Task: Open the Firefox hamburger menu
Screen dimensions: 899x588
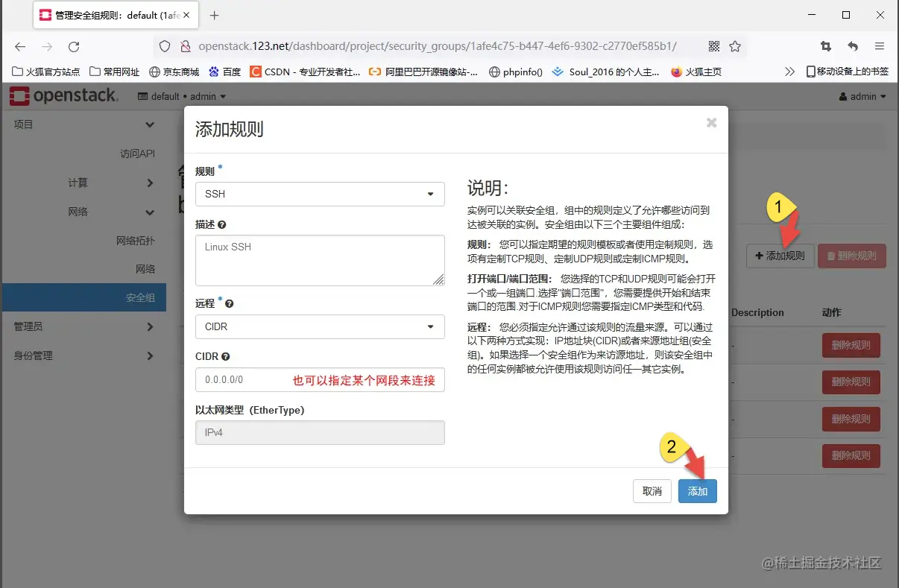Action: tap(880, 45)
